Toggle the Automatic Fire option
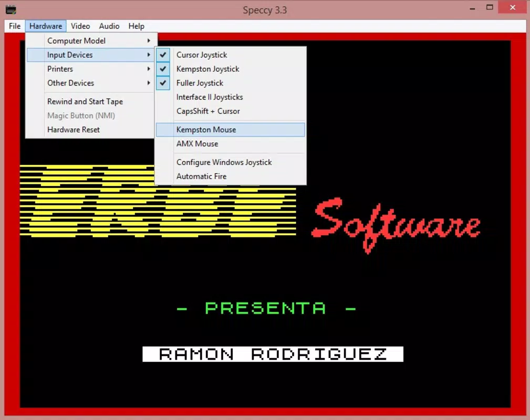Screen dimensions: 530x420 pyautogui.click(x=231, y=176)
